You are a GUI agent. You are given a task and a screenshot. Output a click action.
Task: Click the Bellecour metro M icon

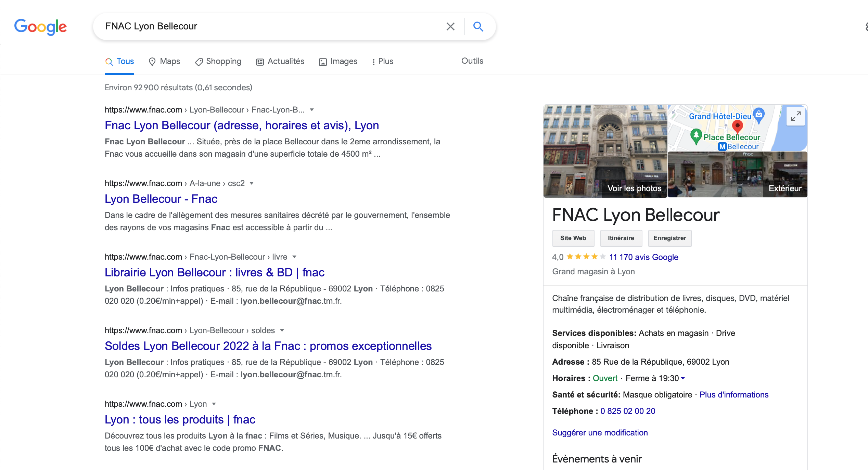(x=722, y=147)
